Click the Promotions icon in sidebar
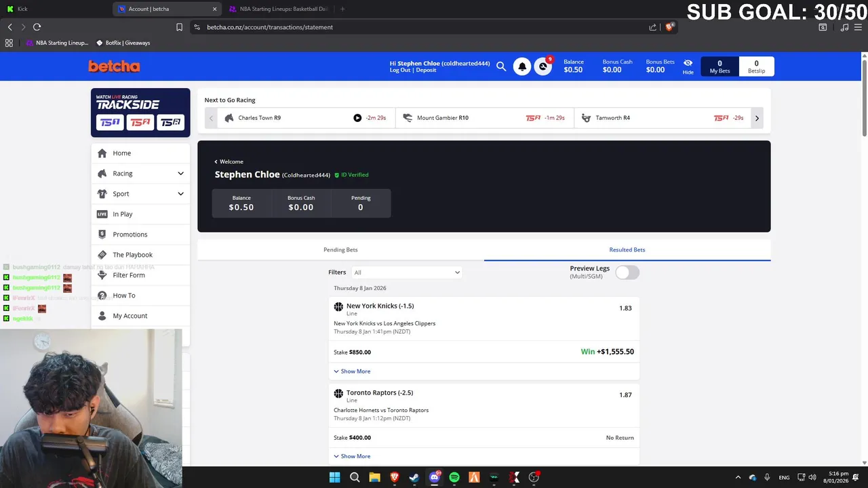 click(102, 235)
